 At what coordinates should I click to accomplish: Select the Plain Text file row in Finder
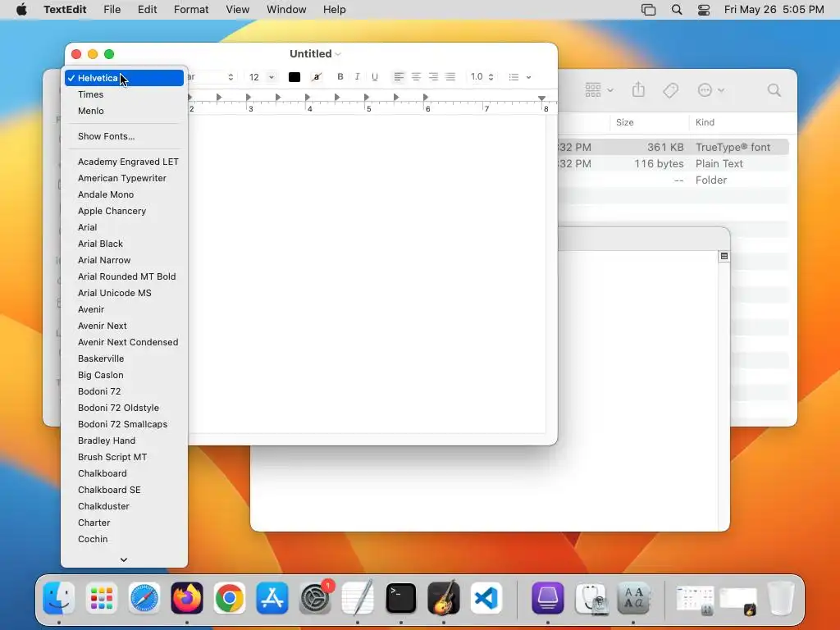coord(673,164)
